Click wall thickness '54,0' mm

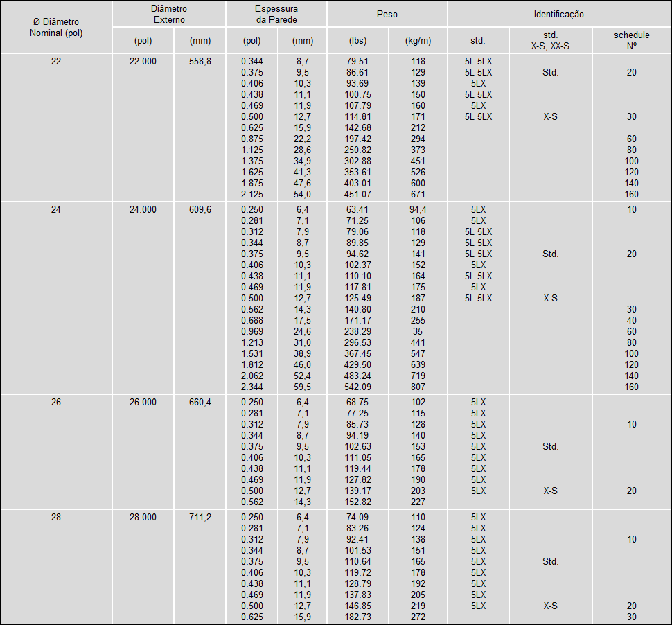pyautogui.click(x=303, y=194)
